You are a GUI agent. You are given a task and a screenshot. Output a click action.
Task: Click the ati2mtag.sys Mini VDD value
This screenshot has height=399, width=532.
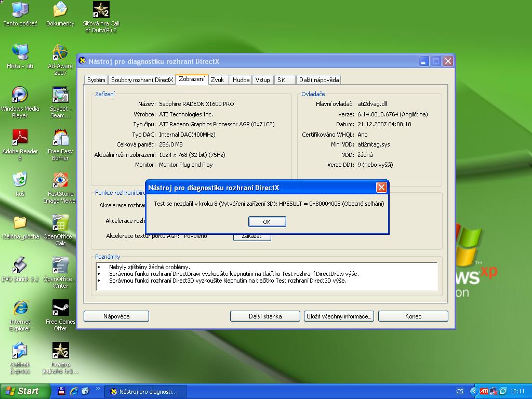click(x=374, y=144)
